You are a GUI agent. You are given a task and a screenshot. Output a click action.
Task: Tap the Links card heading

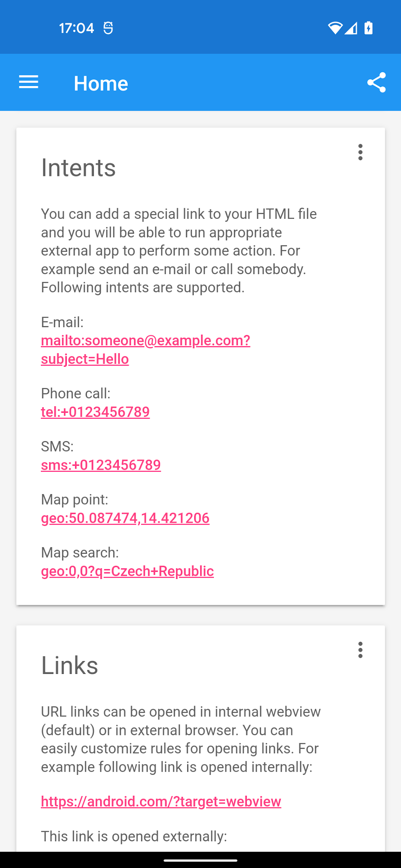70,665
